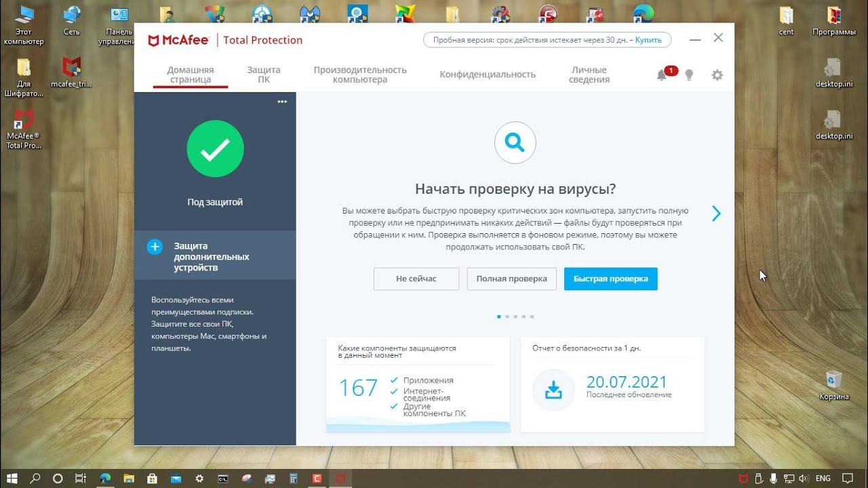Open the McAfee notifications bell
Viewport: 868px width, 488px height.
point(662,75)
